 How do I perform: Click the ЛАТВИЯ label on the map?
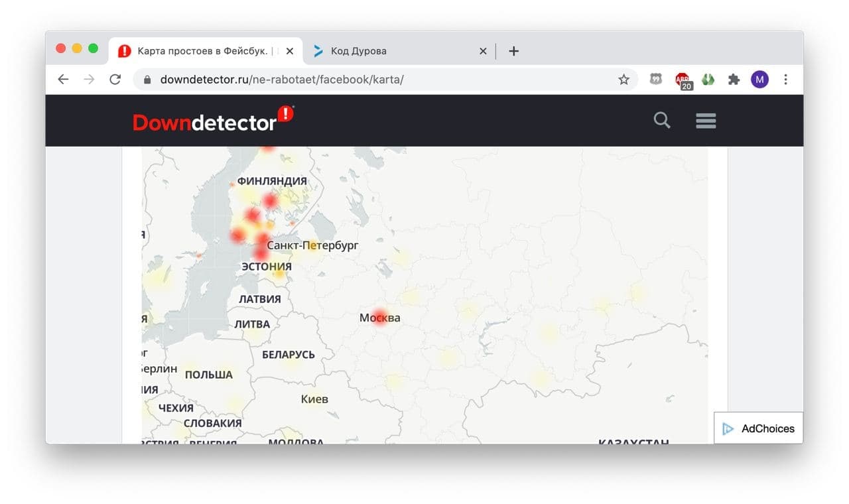[x=259, y=299]
